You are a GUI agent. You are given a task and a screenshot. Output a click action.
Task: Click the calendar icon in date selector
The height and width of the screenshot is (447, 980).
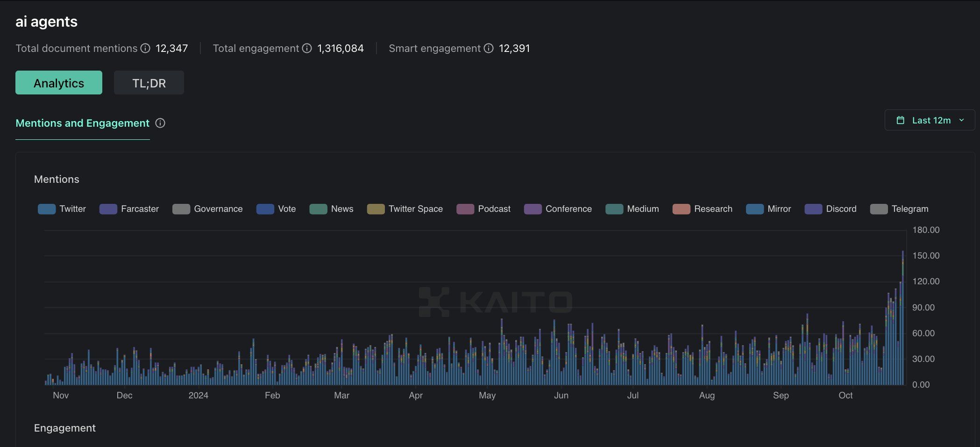(x=900, y=120)
